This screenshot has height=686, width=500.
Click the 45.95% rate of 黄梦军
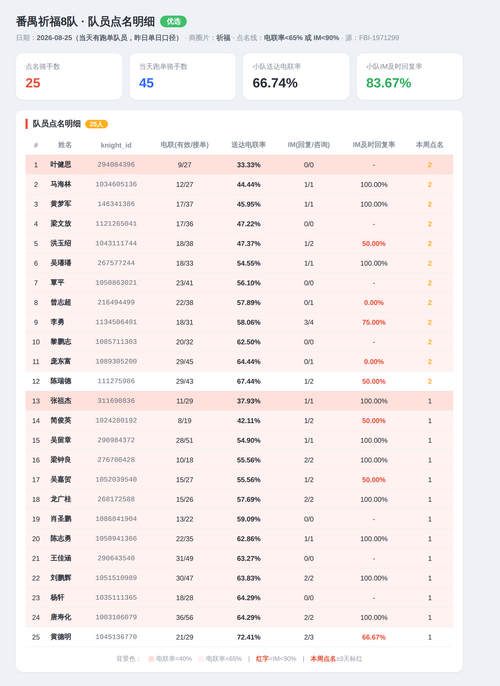point(248,204)
